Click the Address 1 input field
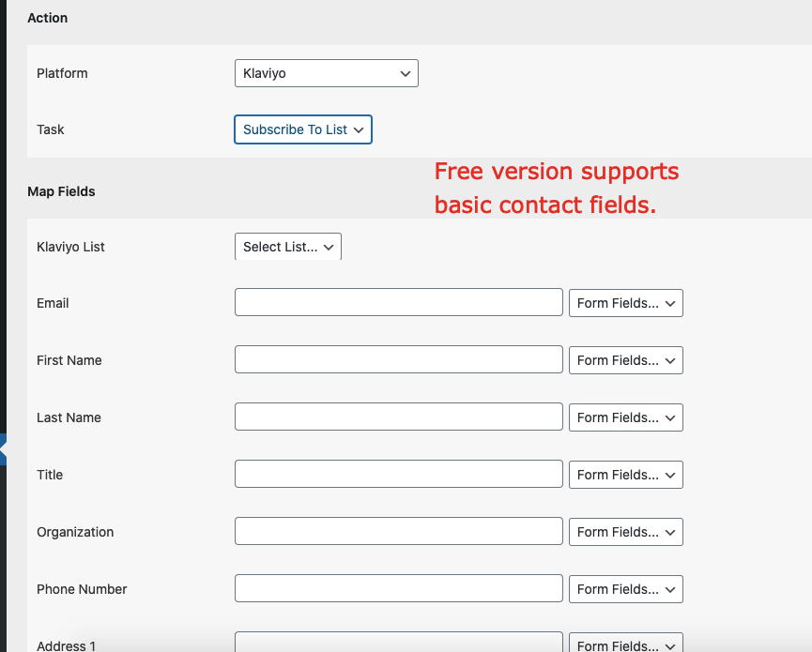 click(x=399, y=643)
